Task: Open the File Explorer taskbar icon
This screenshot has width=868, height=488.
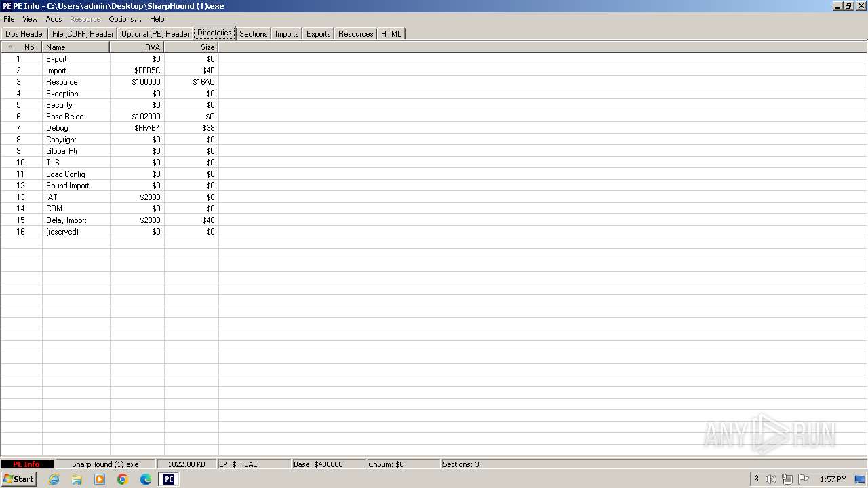Action: (77, 479)
